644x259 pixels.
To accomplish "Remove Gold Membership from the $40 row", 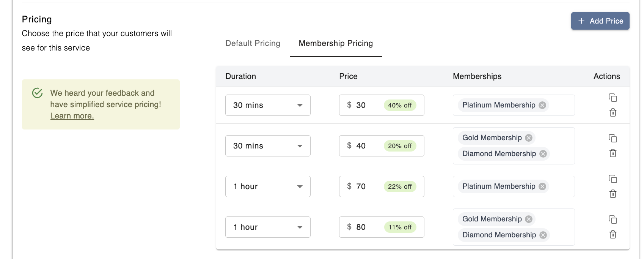I will (529, 138).
